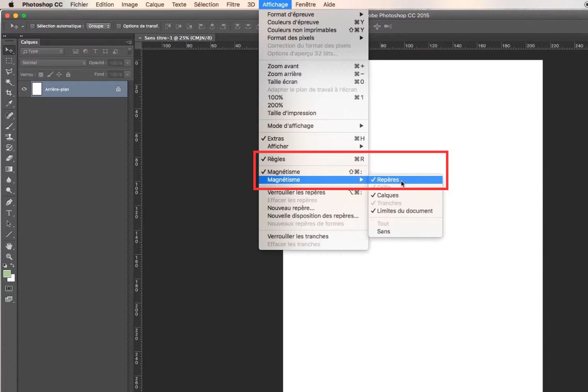The width and height of the screenshot is (588, 392).
Task: Expand Mode d'affichage submenu
Action: point(314,126)
